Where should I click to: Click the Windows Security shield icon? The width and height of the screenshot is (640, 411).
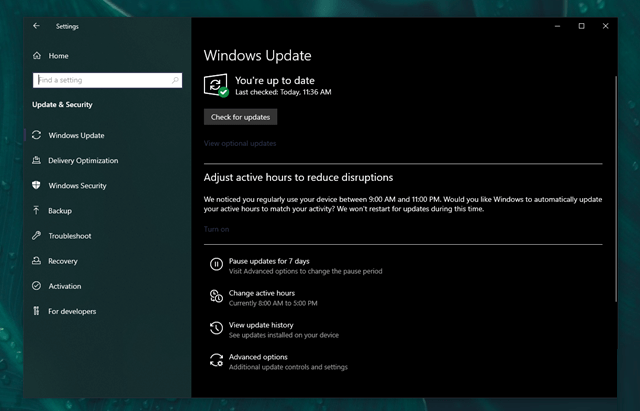pyautogui.click(x=37, y=185)
